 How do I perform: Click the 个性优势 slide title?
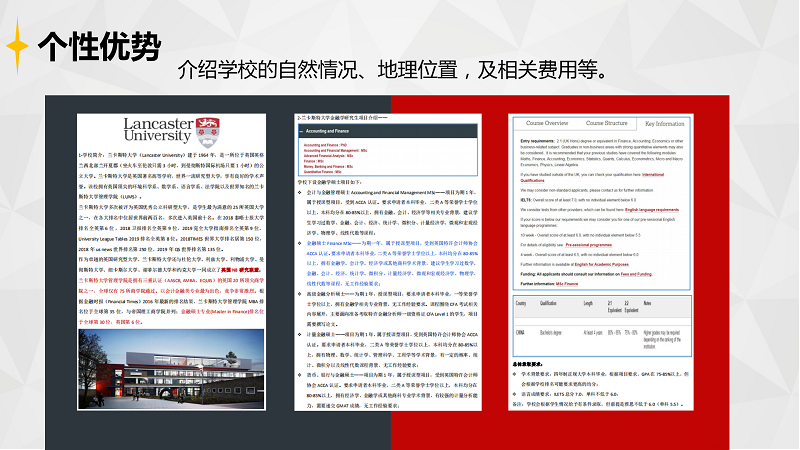pyautogui.click(x=99, y=46)
